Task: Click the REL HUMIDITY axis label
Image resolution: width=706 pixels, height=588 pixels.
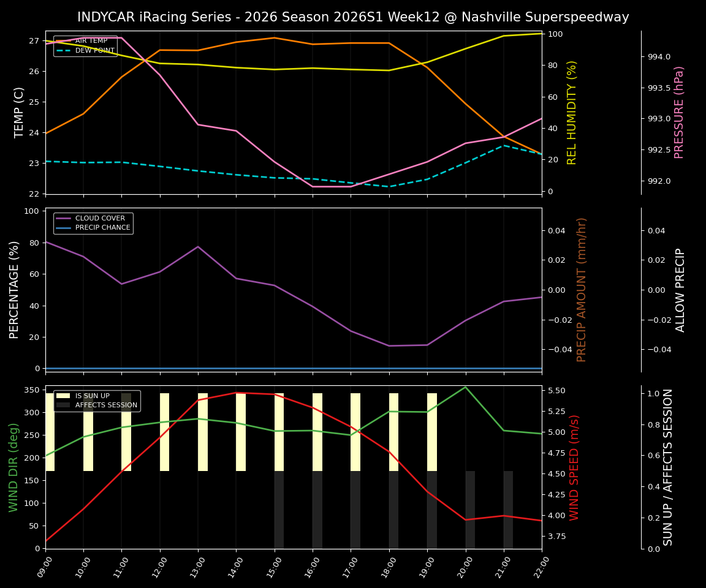Action: pyautogui.click(x=572, y=109)
